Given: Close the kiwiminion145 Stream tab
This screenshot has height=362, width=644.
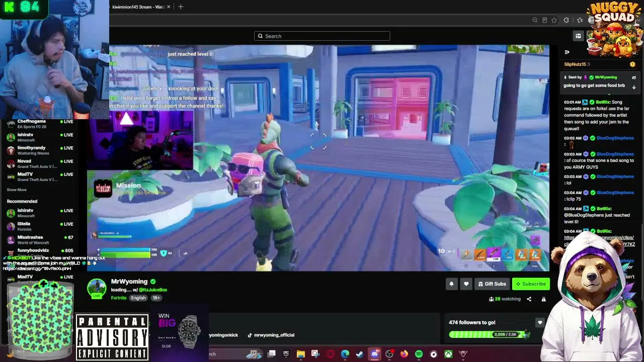Looking at the screenshot, I should (169, 7).
